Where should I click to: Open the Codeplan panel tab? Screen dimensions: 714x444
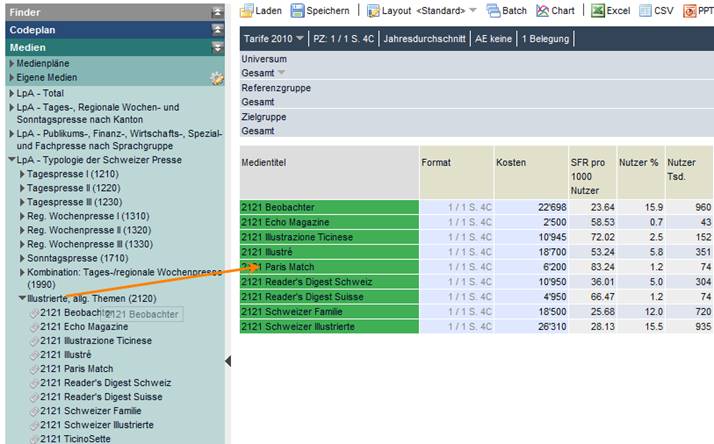coord(115,30)
